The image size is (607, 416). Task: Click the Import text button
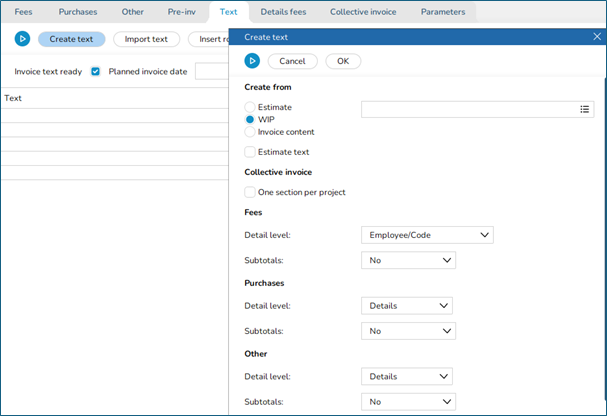click(x=146, y=39)
